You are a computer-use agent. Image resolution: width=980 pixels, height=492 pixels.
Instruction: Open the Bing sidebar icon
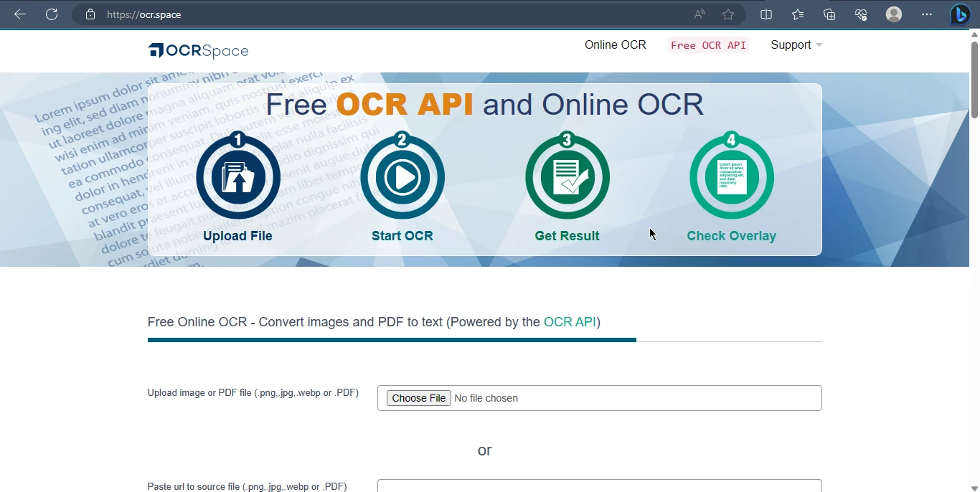point(960,14)
